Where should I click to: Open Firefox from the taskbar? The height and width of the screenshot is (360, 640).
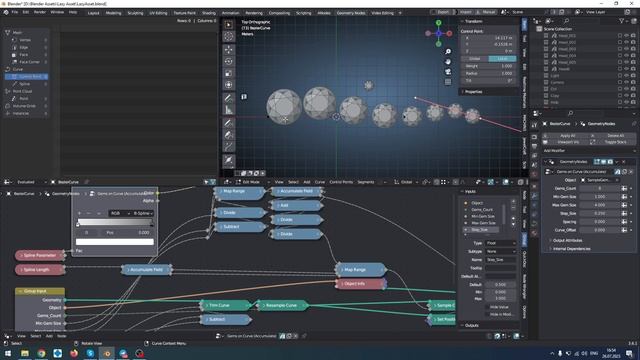tap(74, 353)
